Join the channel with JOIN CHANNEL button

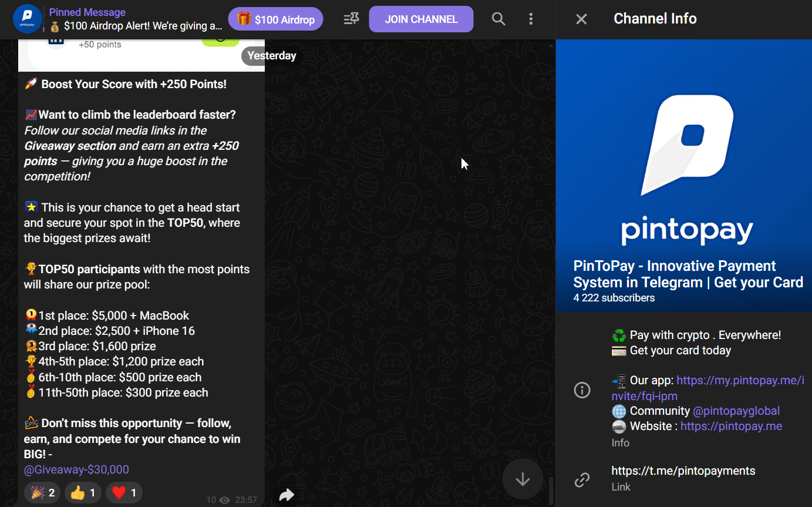(421, 19)
